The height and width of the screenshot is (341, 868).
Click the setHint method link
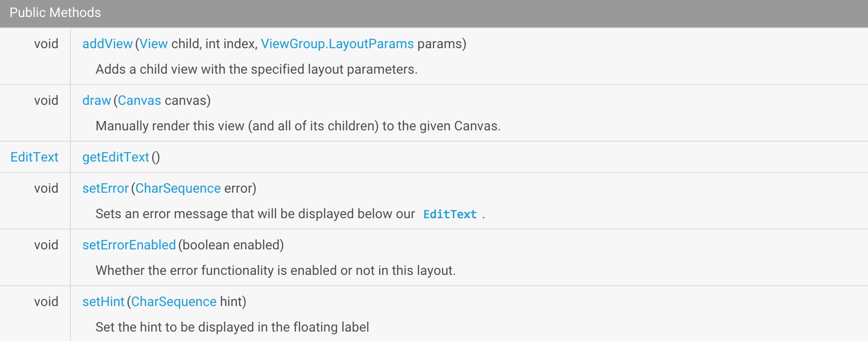click(103, 302)
